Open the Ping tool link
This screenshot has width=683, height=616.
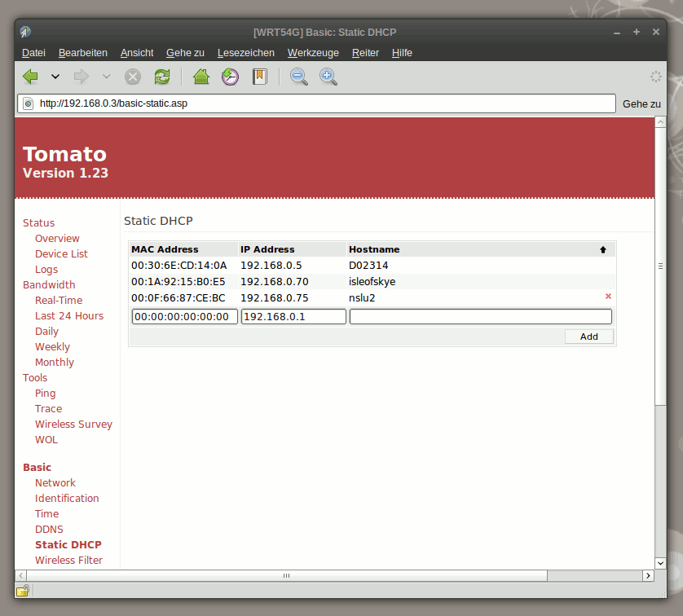(46, 393)
